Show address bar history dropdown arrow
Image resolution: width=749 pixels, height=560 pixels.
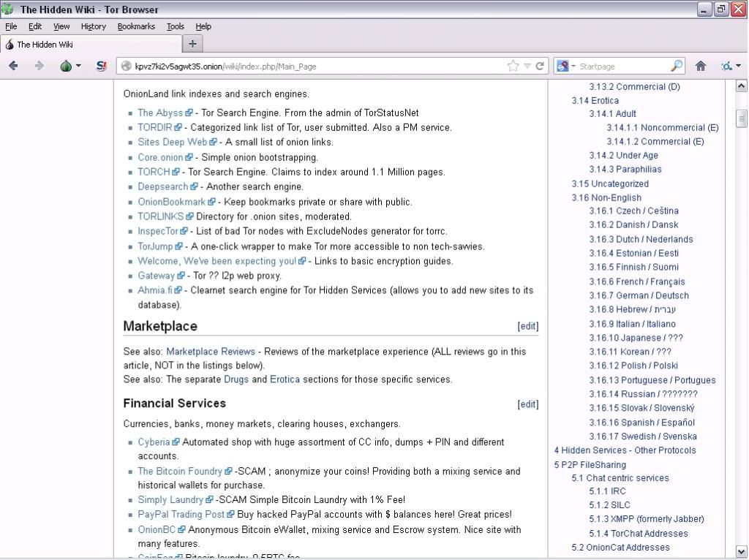527,66
